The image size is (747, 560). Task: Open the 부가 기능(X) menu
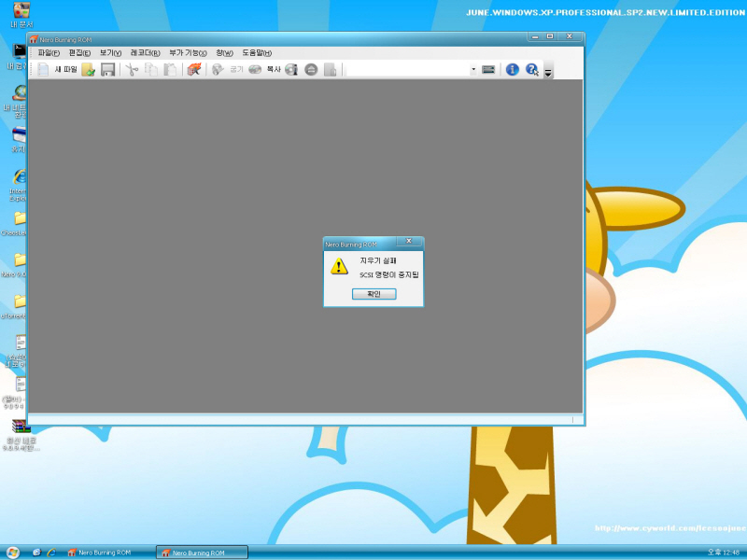click(x=189, y=53)
